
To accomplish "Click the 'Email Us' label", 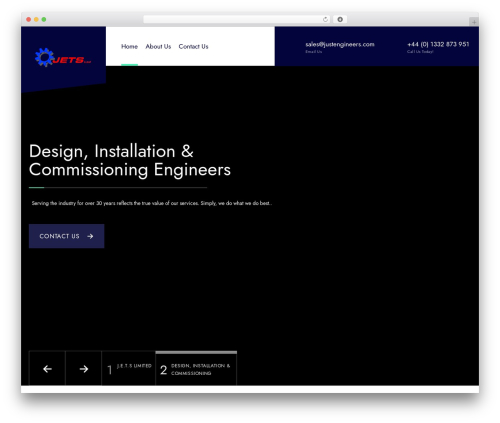I will coord(313,52).
